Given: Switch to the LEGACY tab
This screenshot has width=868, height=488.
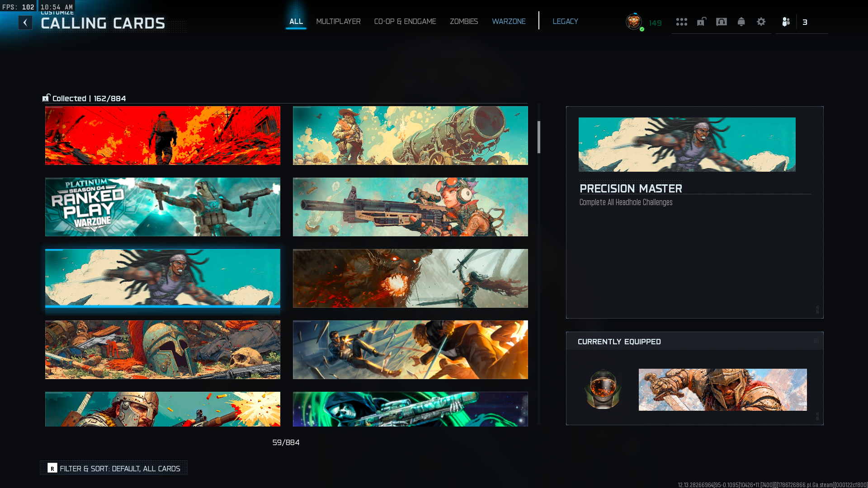Looking at the screenshot, I should click(565, 21).
